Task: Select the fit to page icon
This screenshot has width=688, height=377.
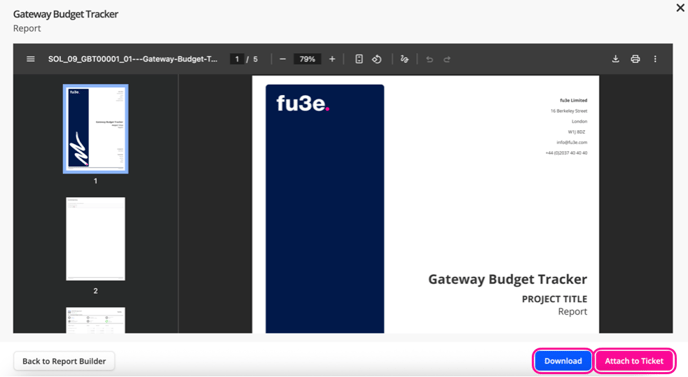Action: [359, 59]
